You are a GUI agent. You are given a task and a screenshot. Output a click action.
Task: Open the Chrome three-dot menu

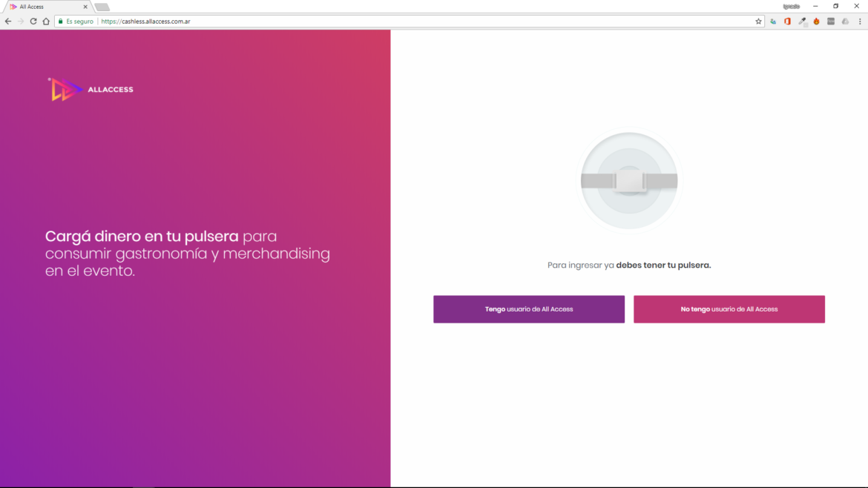pyautogui.click(x=859, y=22)
